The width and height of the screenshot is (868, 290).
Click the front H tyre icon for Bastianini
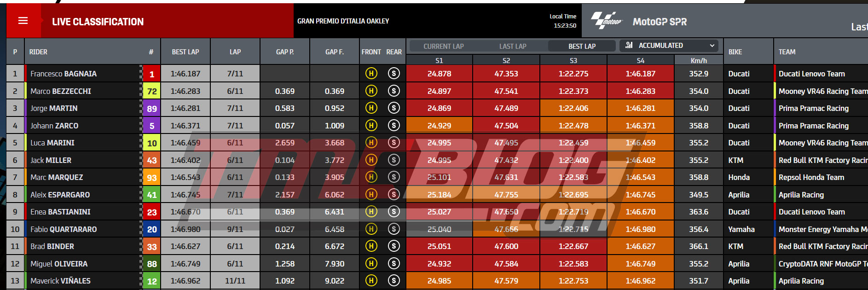click(x=371, y=212)
